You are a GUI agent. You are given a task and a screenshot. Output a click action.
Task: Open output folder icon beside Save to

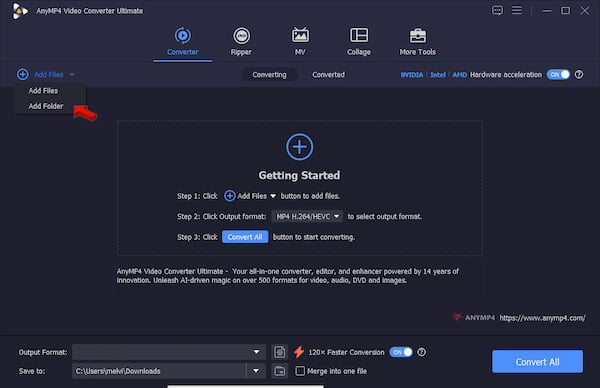point(279,371)
